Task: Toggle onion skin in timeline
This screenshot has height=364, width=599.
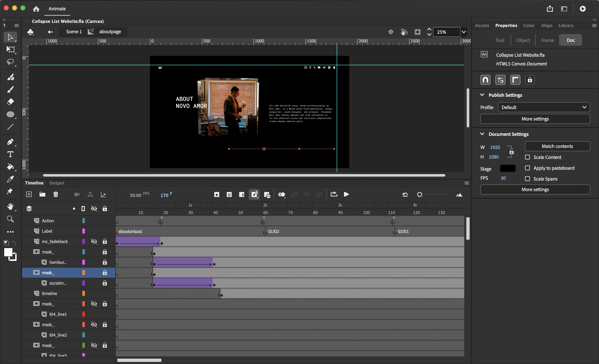Action: click(x=282, y=194)
